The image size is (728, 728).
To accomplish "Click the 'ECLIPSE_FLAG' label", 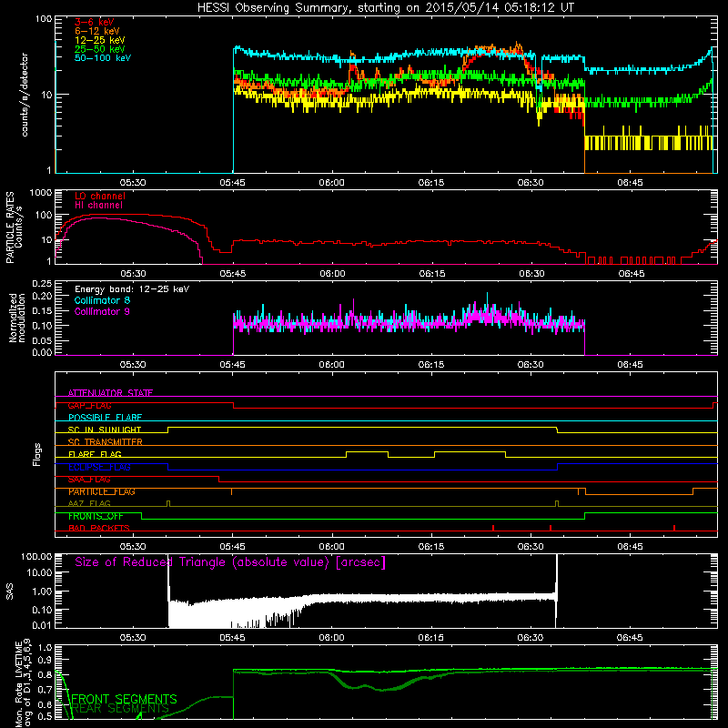I will tap(99, 467).
